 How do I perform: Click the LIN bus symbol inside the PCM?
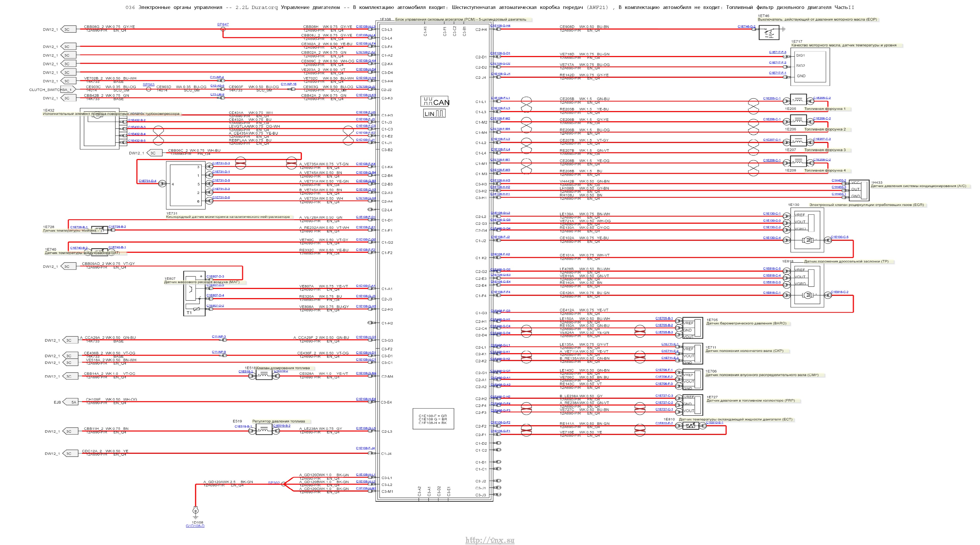[434, 113]
